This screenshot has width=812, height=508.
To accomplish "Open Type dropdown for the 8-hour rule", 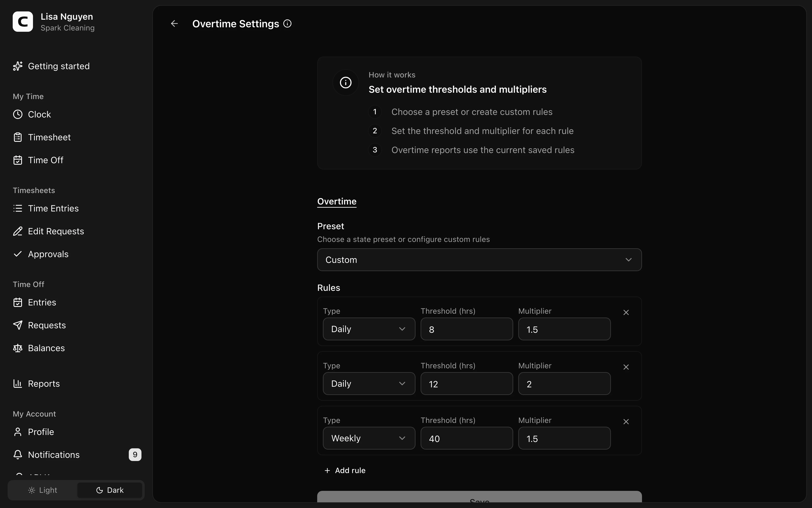I will (369, 329).
